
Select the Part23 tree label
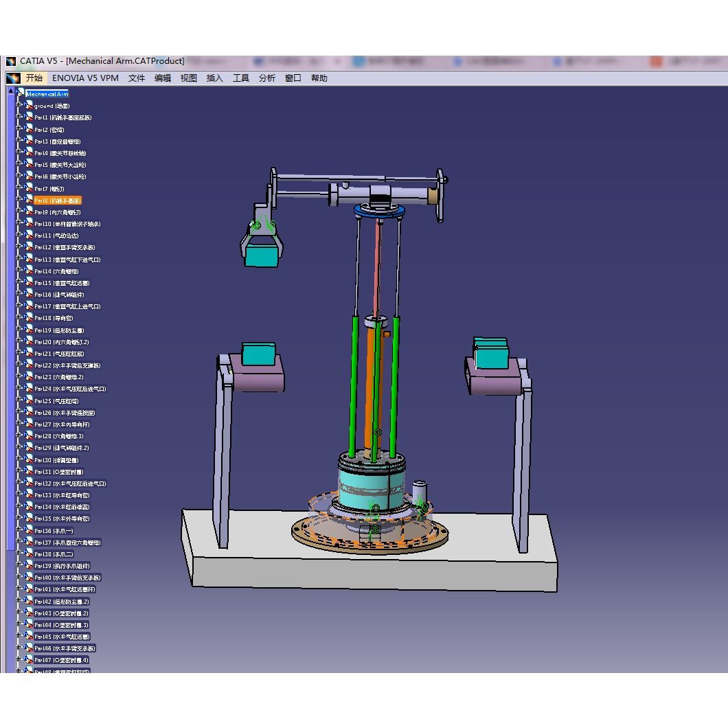coord(59,378)
